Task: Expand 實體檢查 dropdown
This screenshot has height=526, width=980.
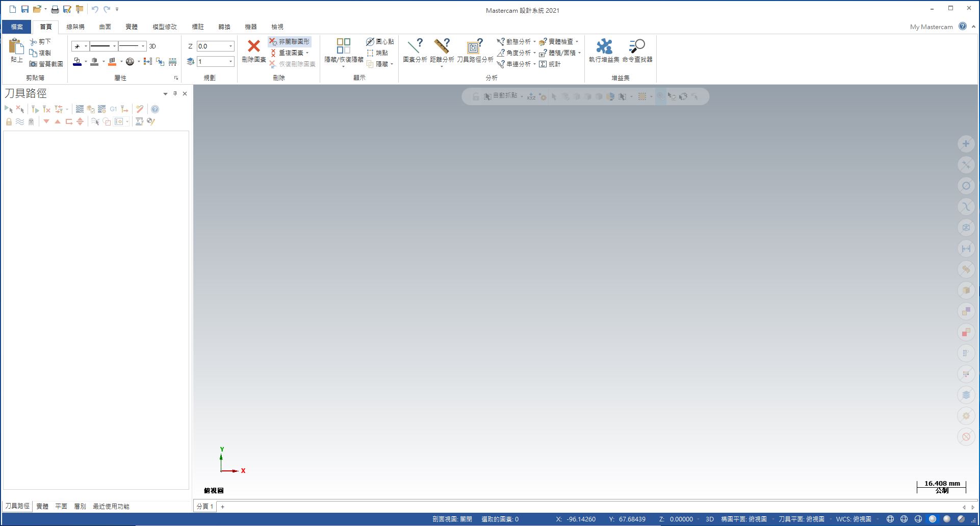Action: pyautogui.click(x=577, y=42)
